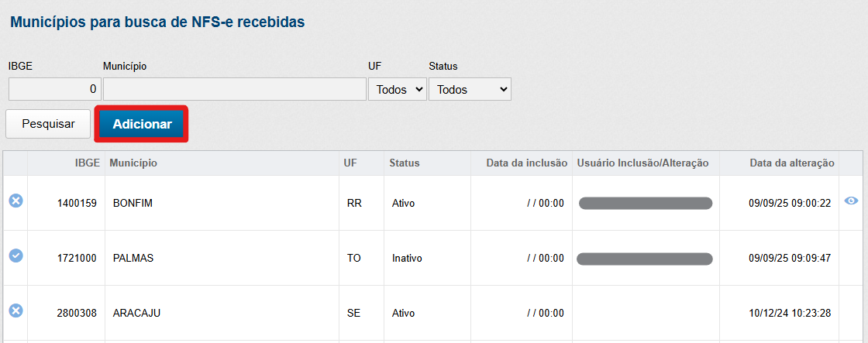Sort by the IBGE column header

(87, 163)
